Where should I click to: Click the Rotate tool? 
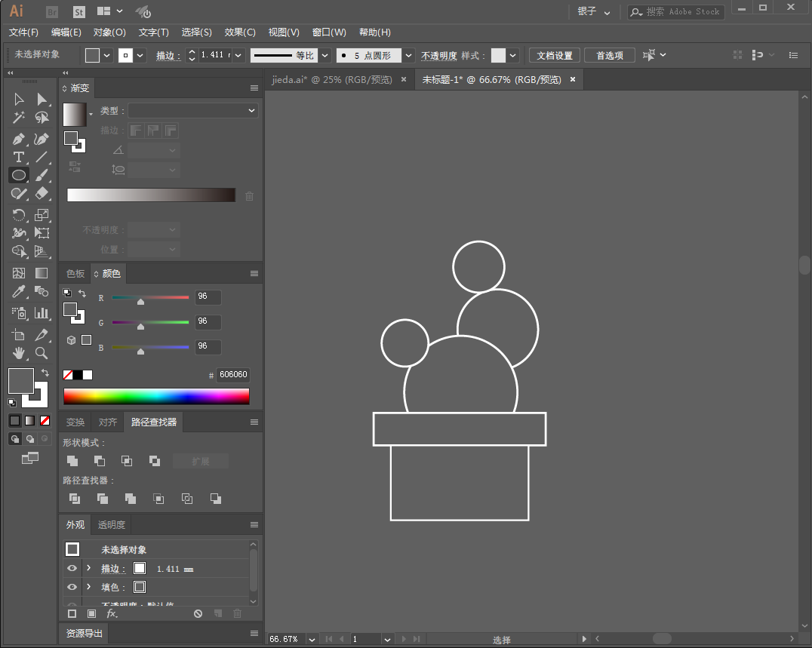[x=19, y=215]
